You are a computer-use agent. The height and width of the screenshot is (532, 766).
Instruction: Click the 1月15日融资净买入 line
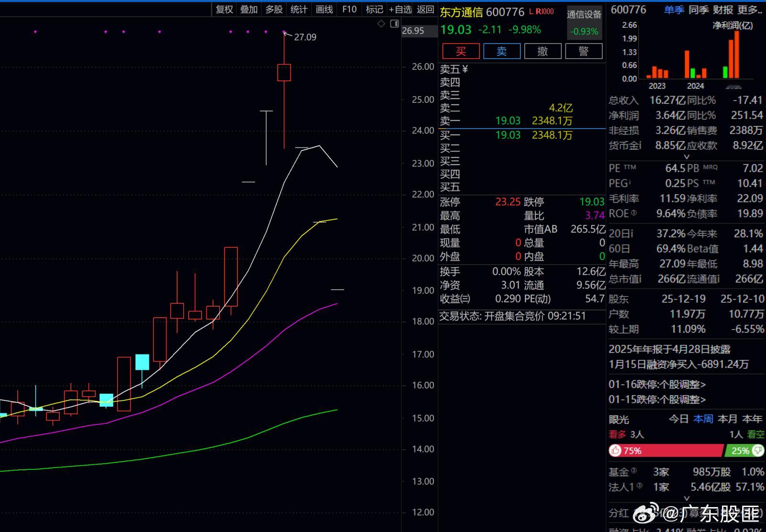(x=679, y=364)
